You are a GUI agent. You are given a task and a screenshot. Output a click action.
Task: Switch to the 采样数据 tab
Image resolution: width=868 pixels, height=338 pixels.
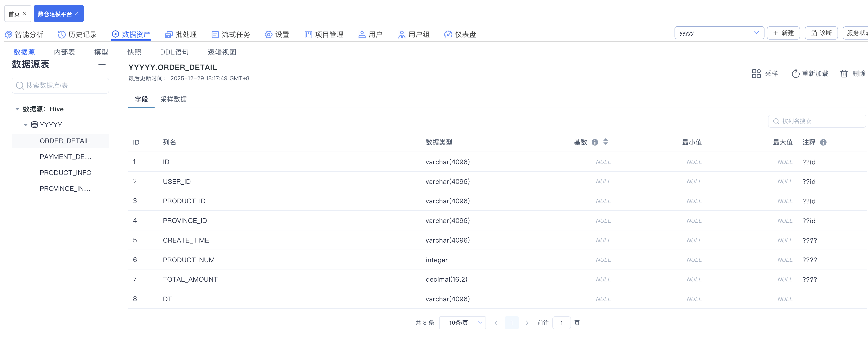(x=174, y=99)
